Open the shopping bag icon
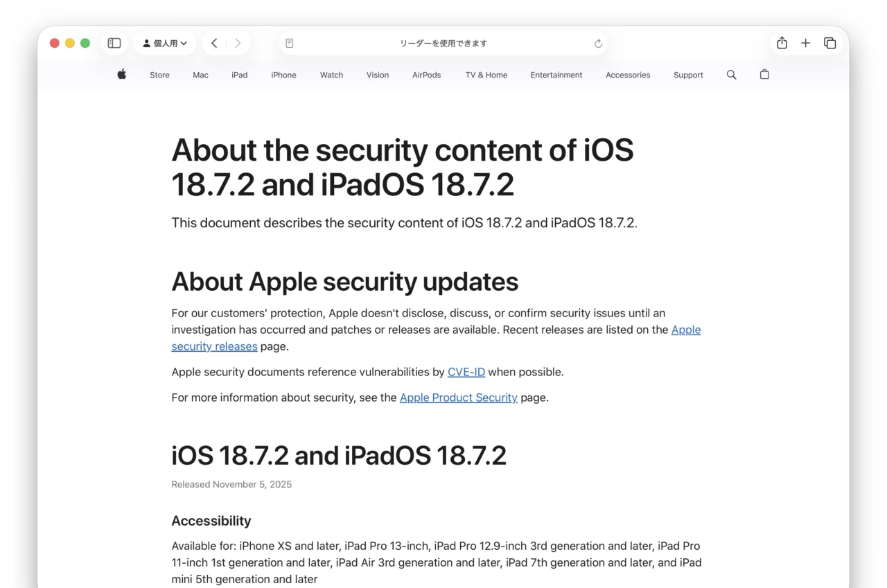The width and height of the screenshot is (887, 588). (764, 74)
